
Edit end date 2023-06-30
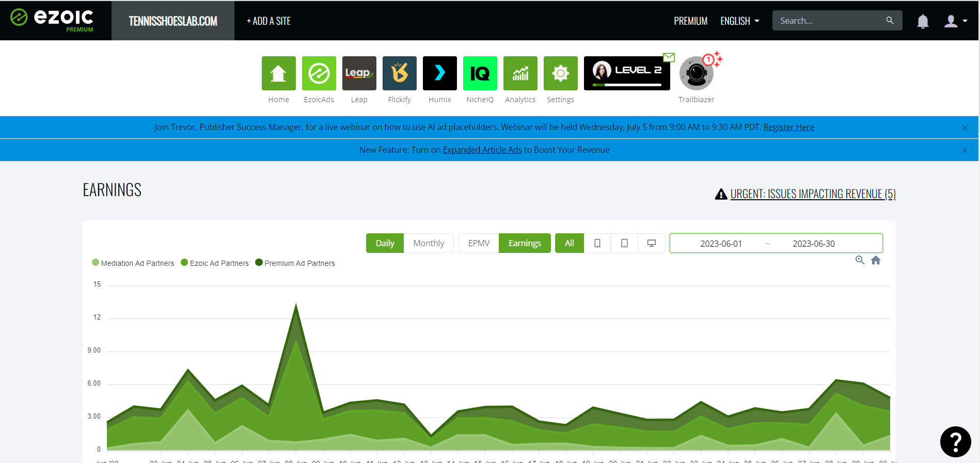coord(814,244)
